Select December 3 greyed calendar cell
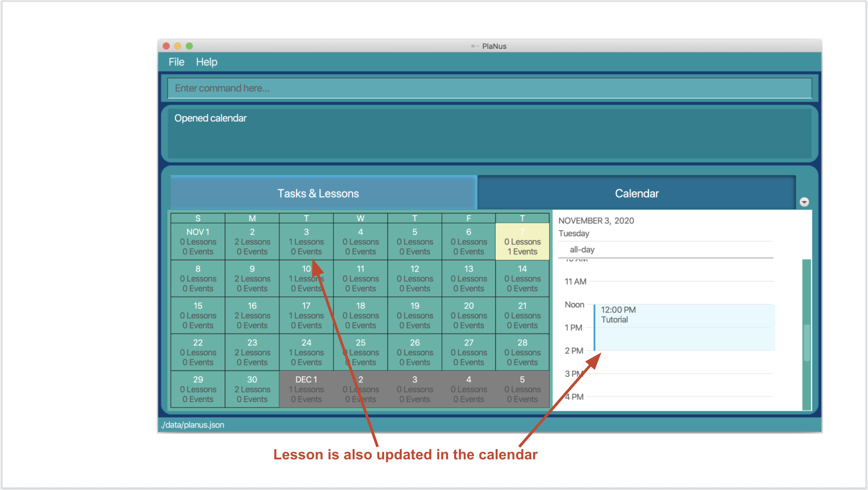 pos(415,389)
